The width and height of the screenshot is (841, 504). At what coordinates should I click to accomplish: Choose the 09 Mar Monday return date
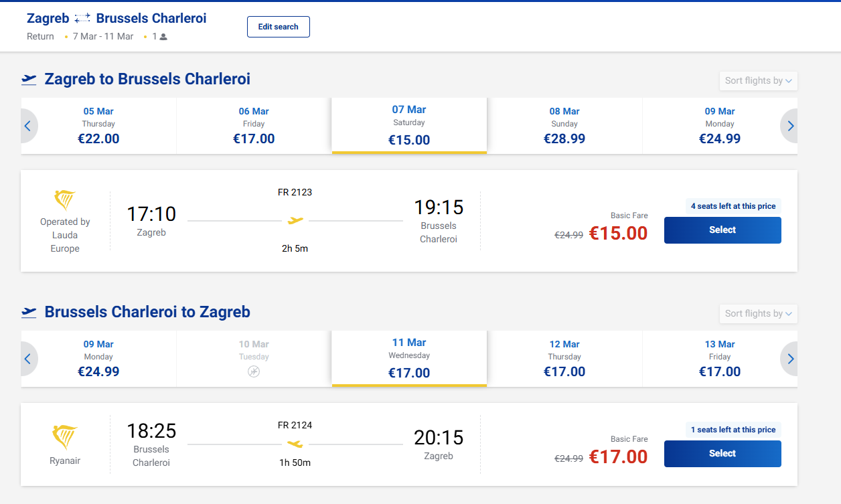coord(98,359)
